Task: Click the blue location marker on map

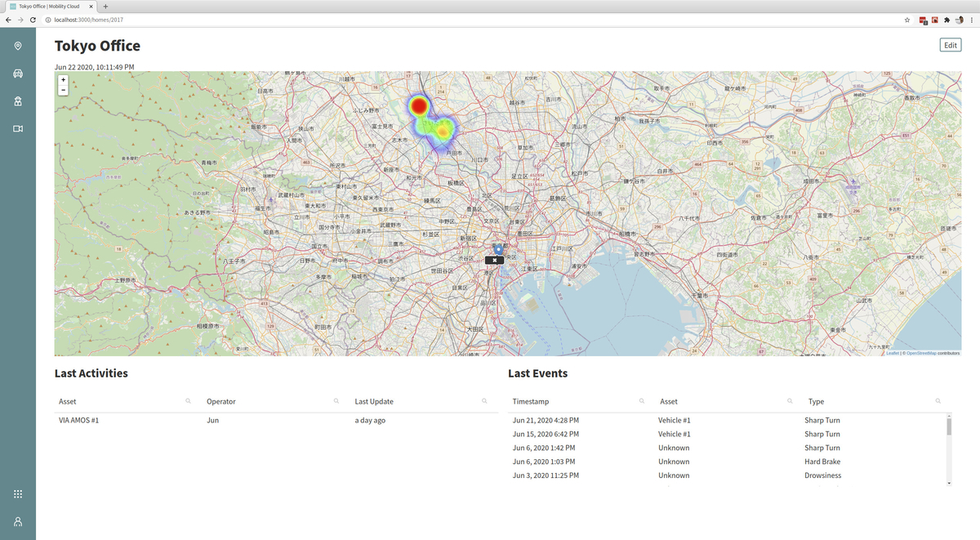Action: tap(498, 248)
